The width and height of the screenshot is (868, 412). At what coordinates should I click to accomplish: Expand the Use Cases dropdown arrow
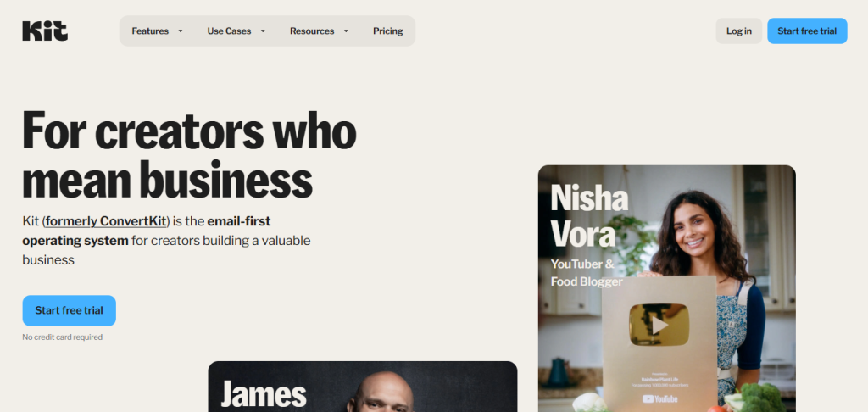tap(263, 31)
